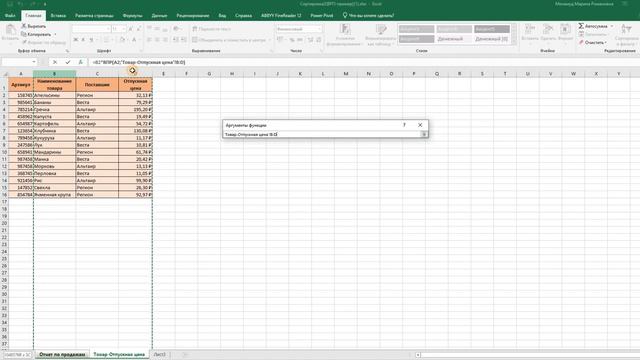Click the dialog's range reference field
The width and height of the screenshot is (640, 360).
[322, 134]
